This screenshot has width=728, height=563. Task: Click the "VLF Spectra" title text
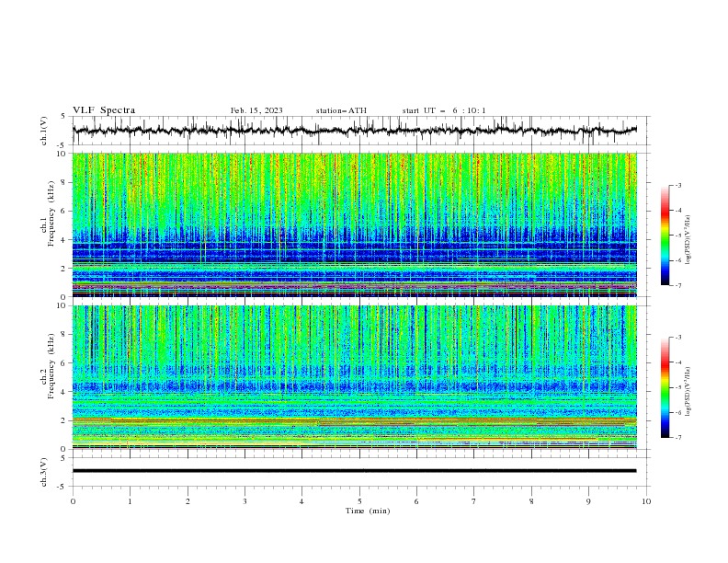pos(104,110)
